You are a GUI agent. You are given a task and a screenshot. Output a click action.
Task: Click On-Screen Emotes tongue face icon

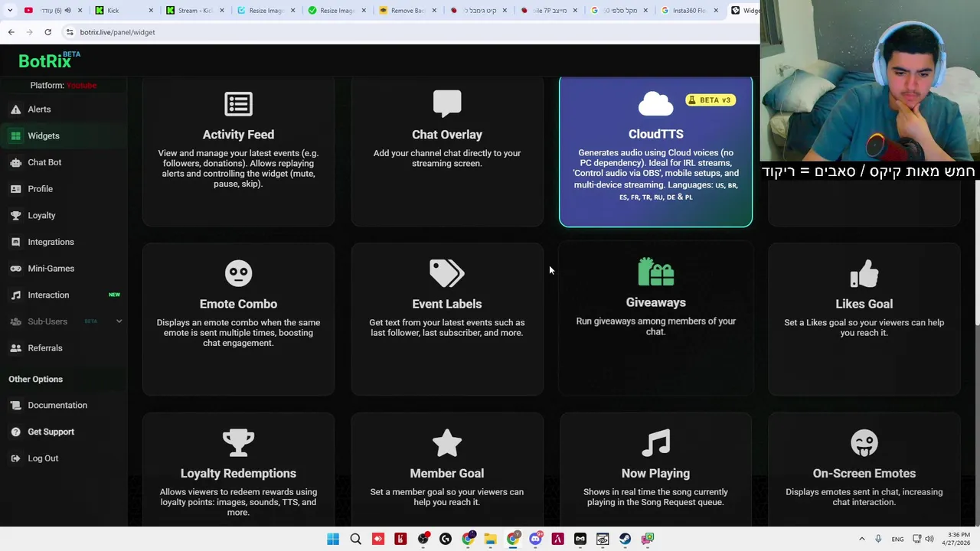[x=864, y=443]
